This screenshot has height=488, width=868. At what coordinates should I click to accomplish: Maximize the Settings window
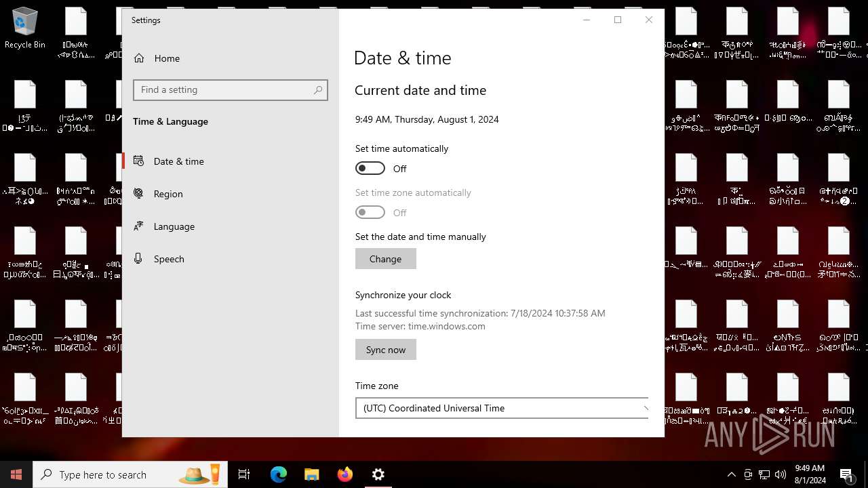pos(618,20)
